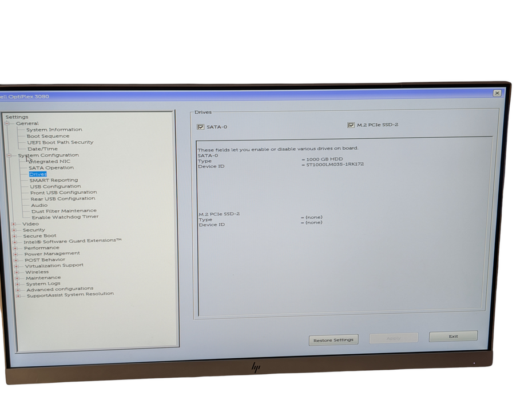The width and height of the screenshot is (532, 400).
Task: Close the BIOS setup window
Action: (x=497, y=93)
